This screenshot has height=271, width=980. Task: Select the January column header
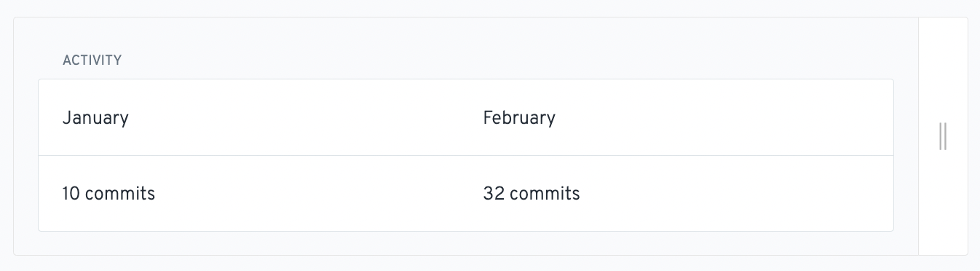coord(95,117)
